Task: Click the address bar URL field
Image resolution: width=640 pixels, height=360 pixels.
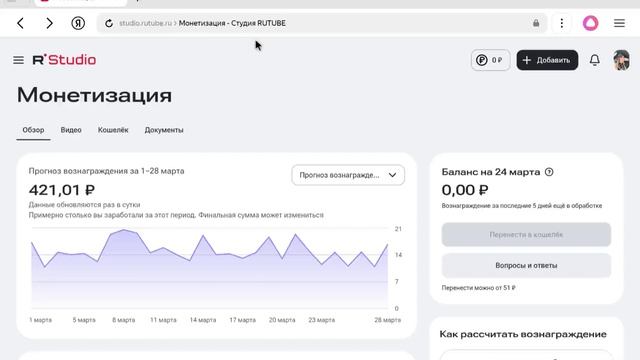Action: point(322,23)
